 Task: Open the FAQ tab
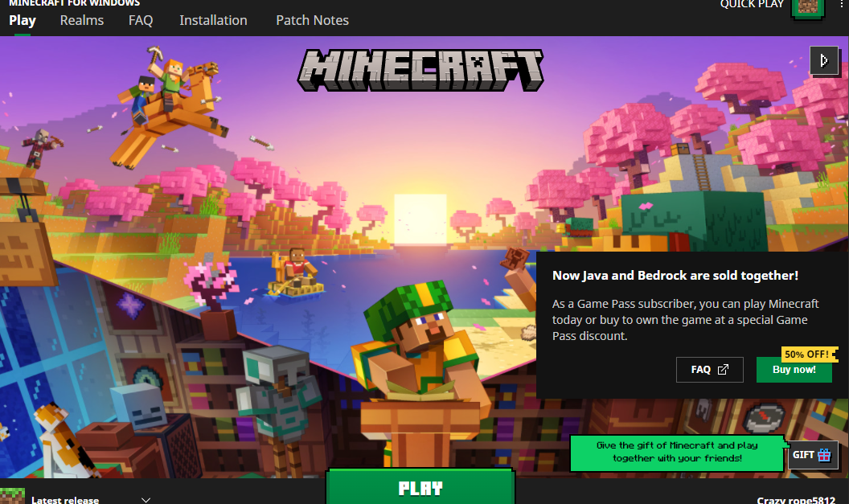click(x=141, y=21)
